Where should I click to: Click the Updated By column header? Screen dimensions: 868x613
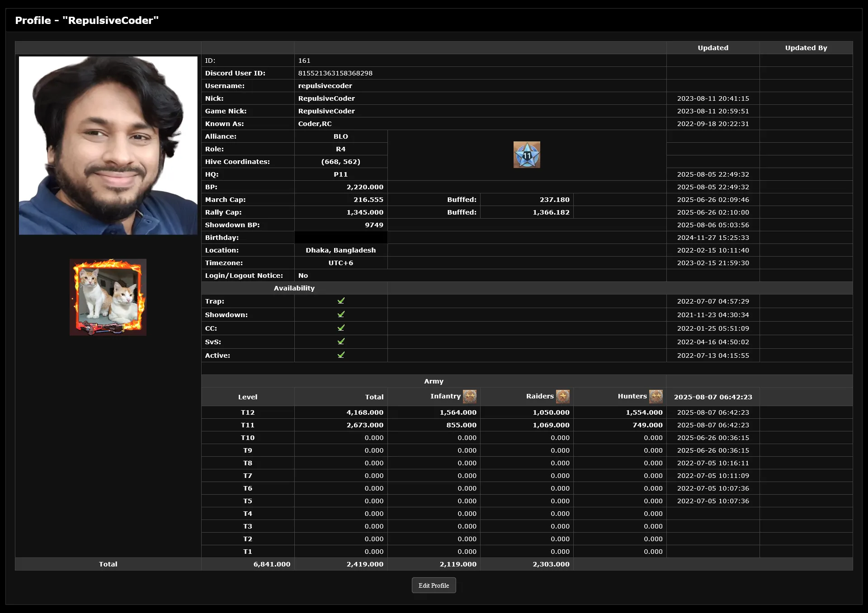pyautogui.click(x=806, y=48)
